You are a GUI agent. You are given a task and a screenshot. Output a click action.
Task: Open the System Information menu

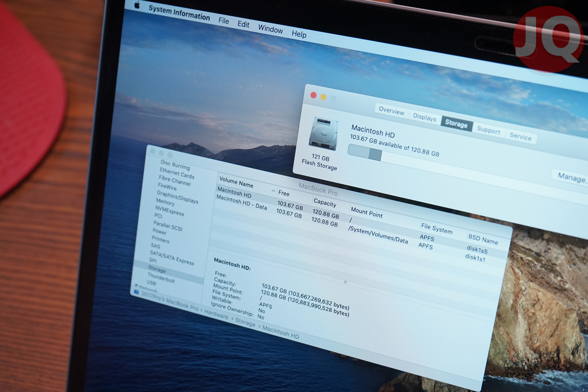[179, 13]
